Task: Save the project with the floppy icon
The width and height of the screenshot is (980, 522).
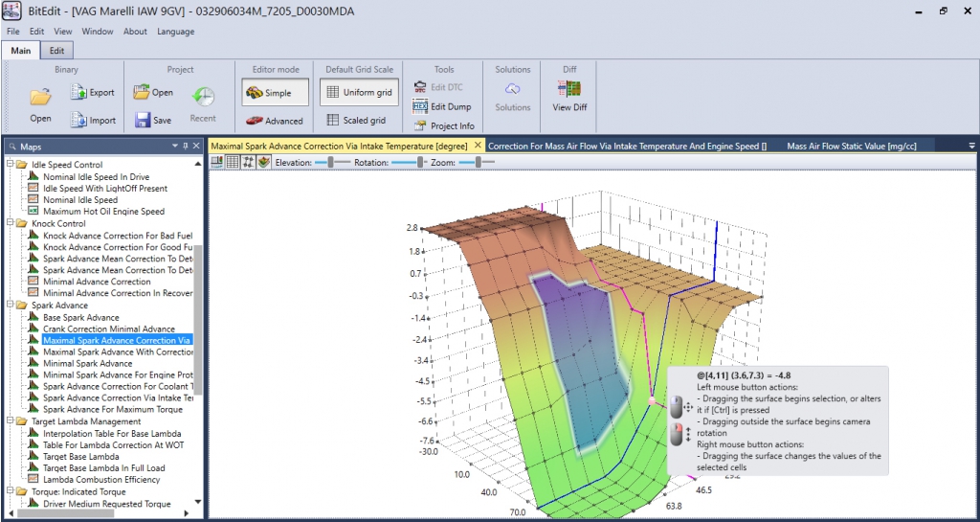Action: point(143,120)
